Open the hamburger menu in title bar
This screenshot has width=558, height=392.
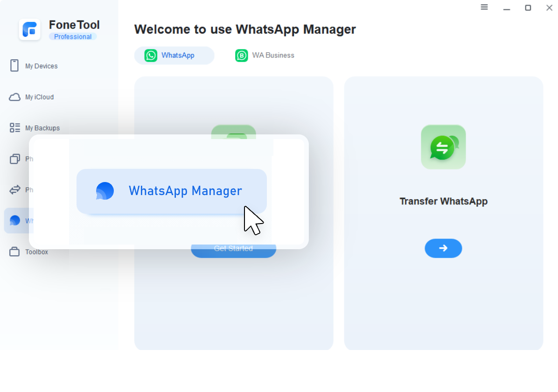[x=484, y=7]
